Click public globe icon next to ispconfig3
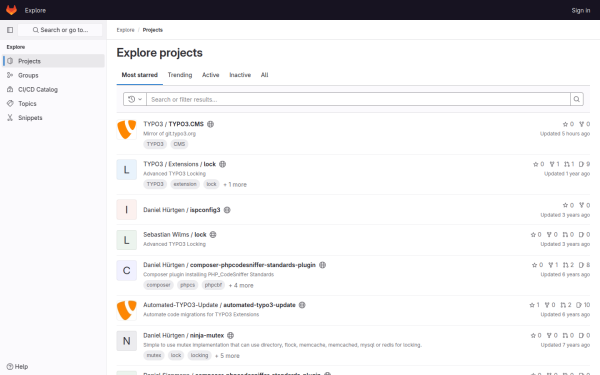This screenshot has width=600, height=375. [x=227, y=210]
